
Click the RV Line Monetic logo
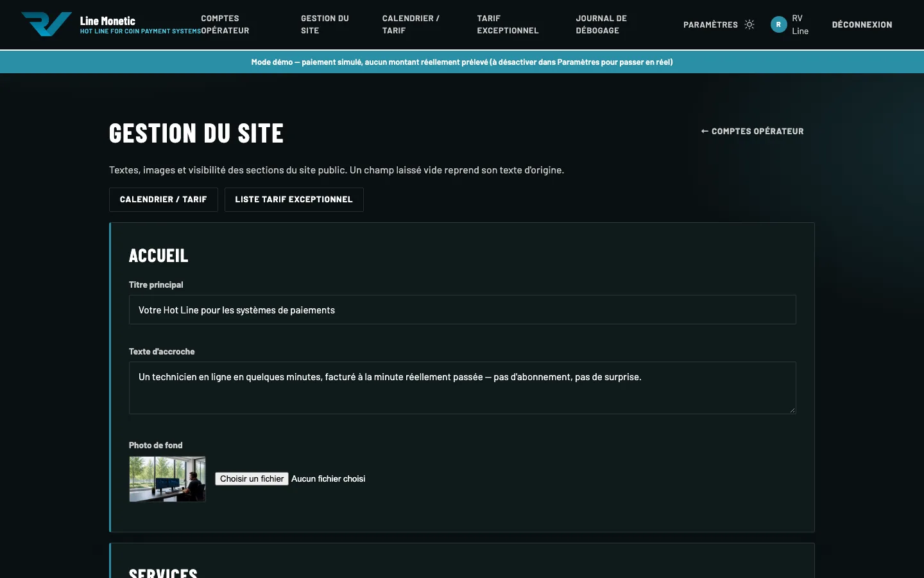pos(47,24)
